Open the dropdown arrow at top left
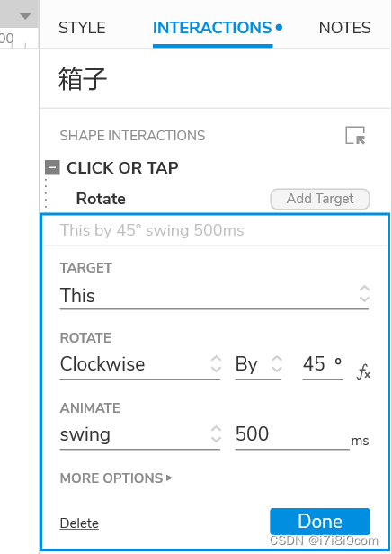Image resolution: width=392 pixels, height=554 pixels. pyautogui.click(x=25, y=16)
